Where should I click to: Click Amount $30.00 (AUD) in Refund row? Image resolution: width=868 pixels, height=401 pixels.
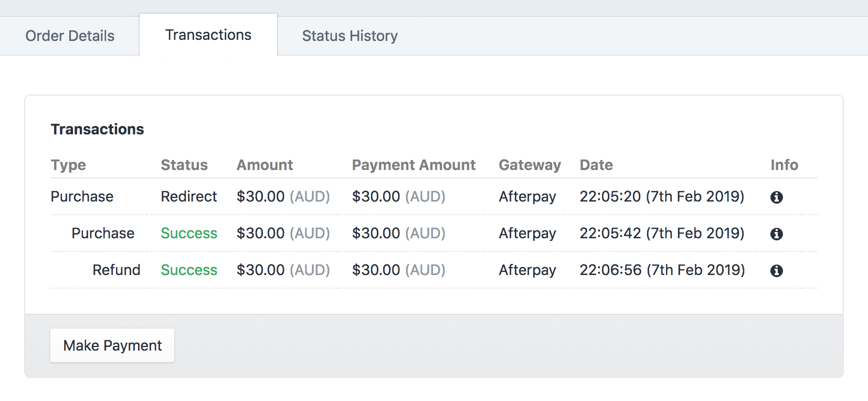click(283, 270)
